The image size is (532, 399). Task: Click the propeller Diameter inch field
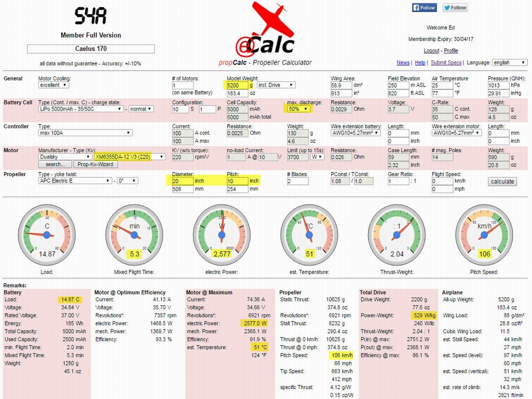(183, 181)
